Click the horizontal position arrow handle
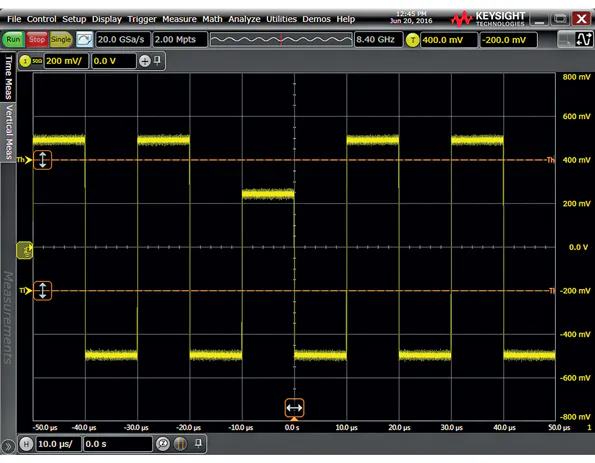Image resolution: width=595 pixels, height=463 pixels. coord(294,408)
